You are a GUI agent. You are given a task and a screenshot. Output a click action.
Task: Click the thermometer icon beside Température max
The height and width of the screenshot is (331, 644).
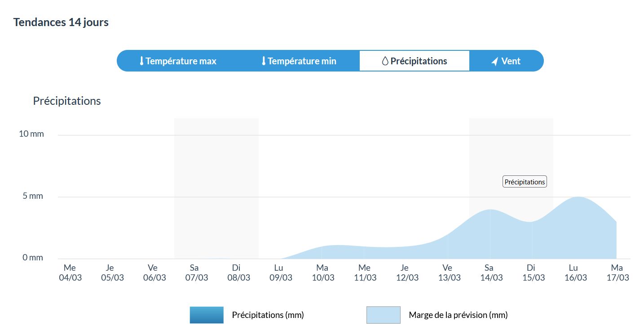pyautogui.click(x=141, y=61)
